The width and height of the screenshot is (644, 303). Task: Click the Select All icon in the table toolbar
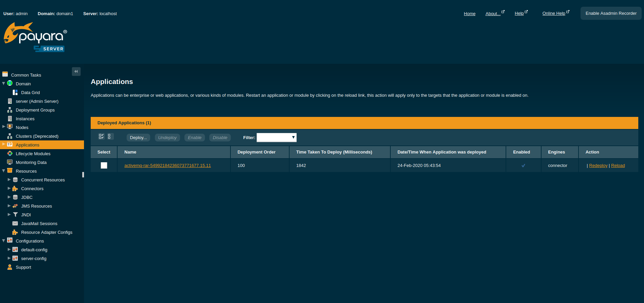[101, 136]
